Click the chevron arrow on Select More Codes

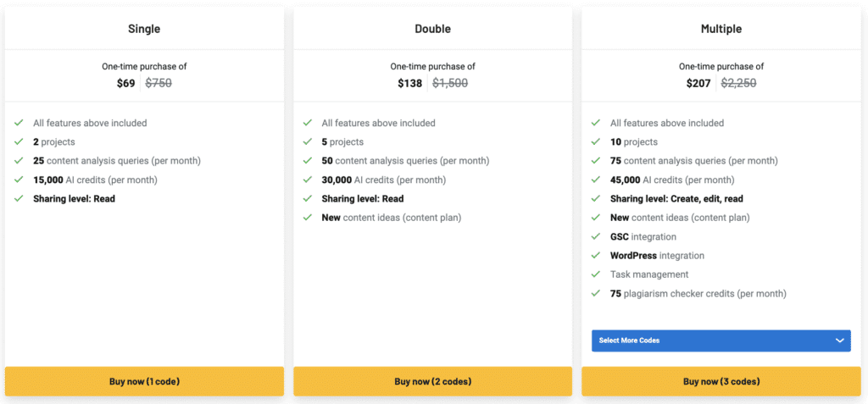pos(840,340)
